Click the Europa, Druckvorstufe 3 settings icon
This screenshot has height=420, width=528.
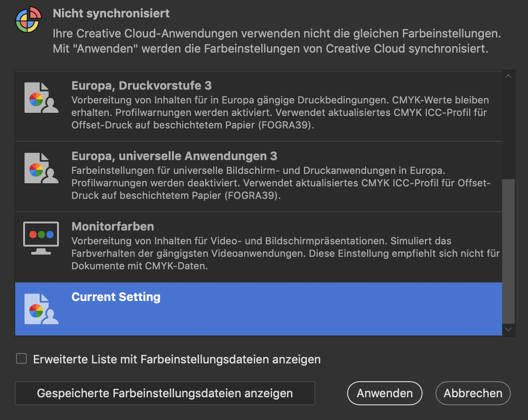tap(41, 98)
